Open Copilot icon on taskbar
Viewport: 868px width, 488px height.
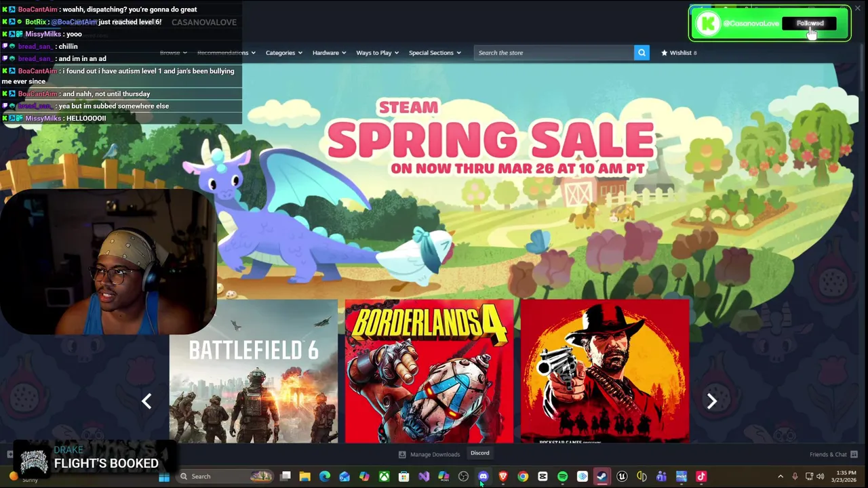tap(364, 476)
